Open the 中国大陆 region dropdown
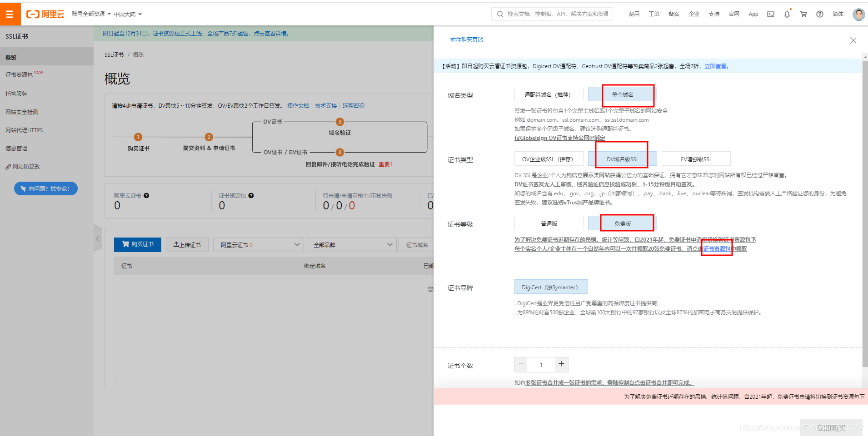Viewport: 868px width, 436px height. pos(128,14)
